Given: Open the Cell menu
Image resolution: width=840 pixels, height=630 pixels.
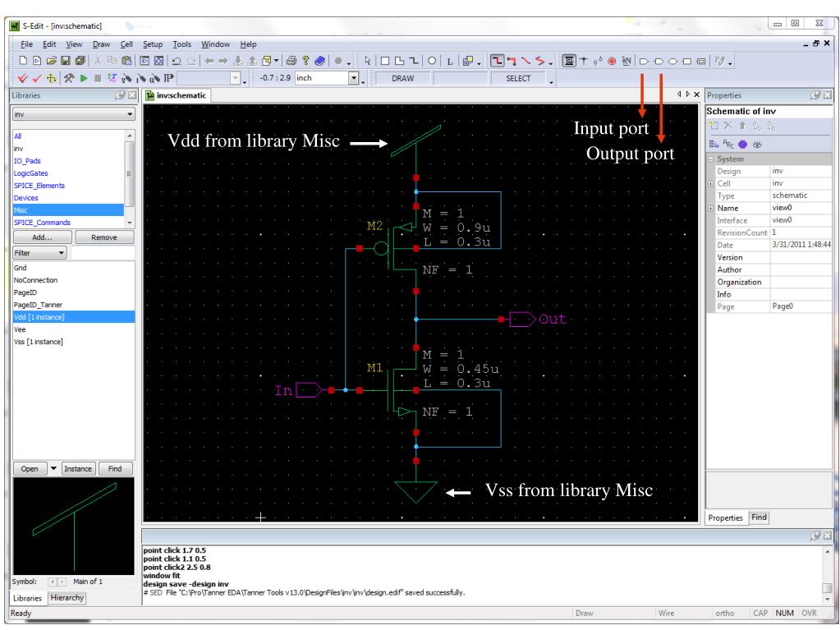Looking at the screenshot, I should click(x=126, y=43).
